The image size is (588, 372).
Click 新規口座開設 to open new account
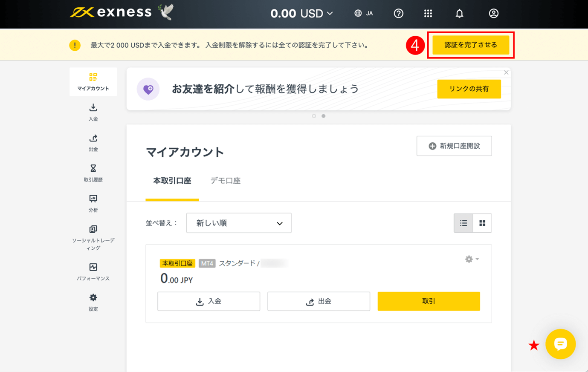tap(454, 146)
